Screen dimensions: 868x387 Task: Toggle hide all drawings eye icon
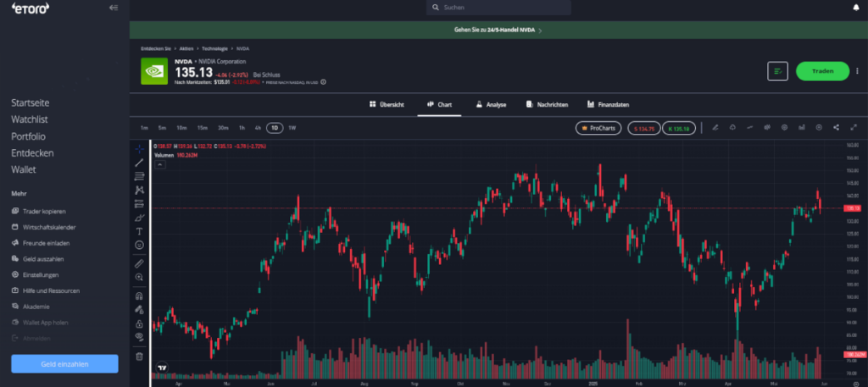point(140,337)
